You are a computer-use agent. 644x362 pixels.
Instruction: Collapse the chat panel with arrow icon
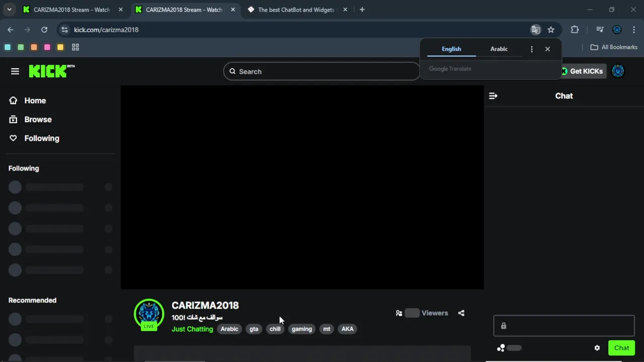coord(493,96)
